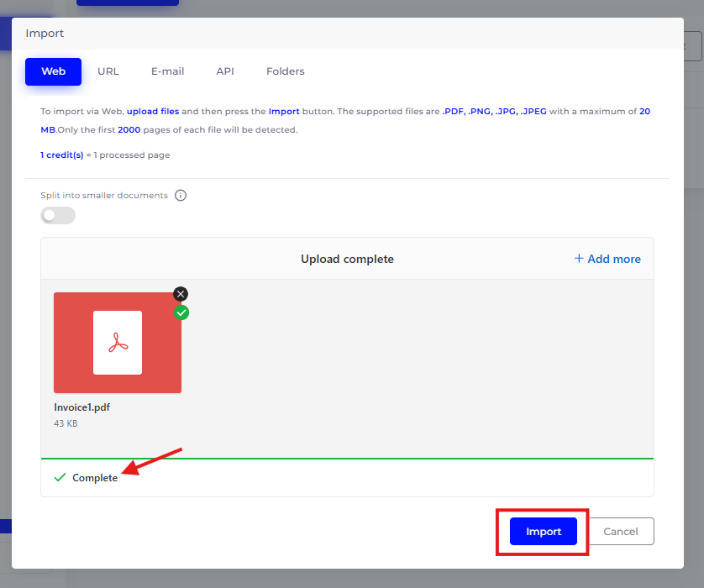Click the green upload progress bar
704x588 pixels.
click(347, 459)
